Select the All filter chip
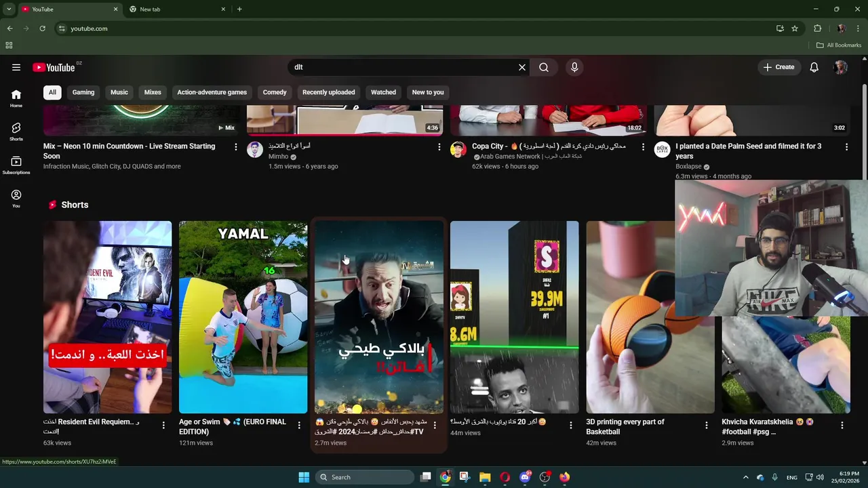Image resolution: width=868 pixels, height=488 pixels. [52, 92]
